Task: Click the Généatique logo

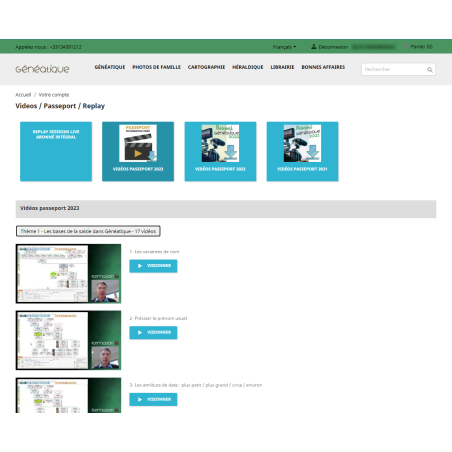Action: coord(42,69)
